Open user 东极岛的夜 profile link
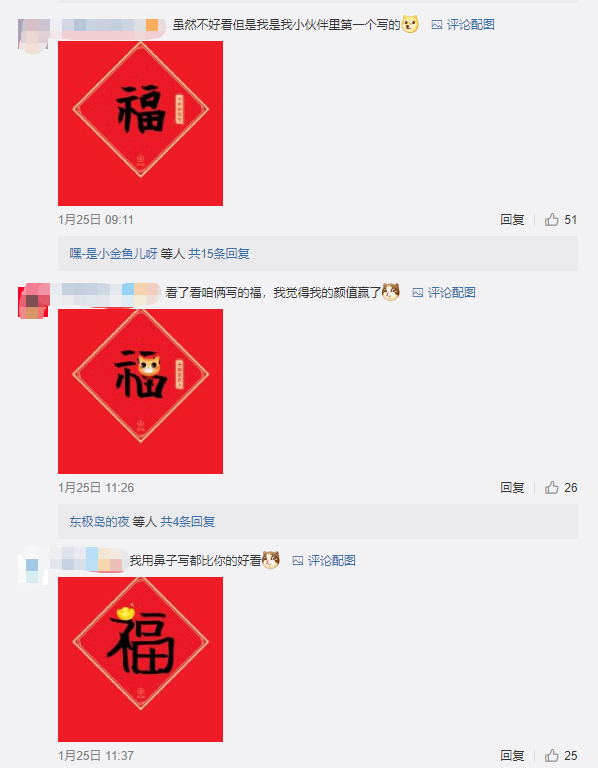 (x=99, y=522)
